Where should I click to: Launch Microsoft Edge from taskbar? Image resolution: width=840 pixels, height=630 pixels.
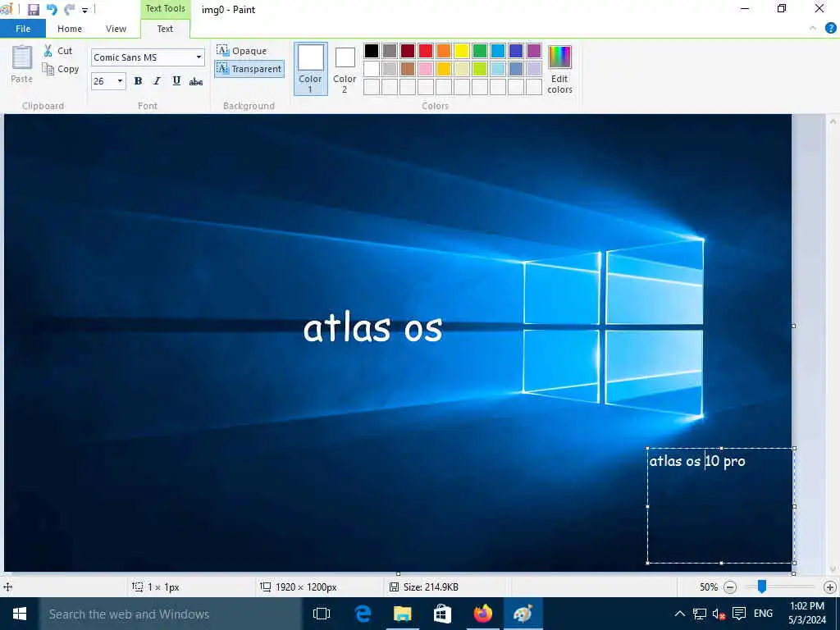tap(363, 614)
